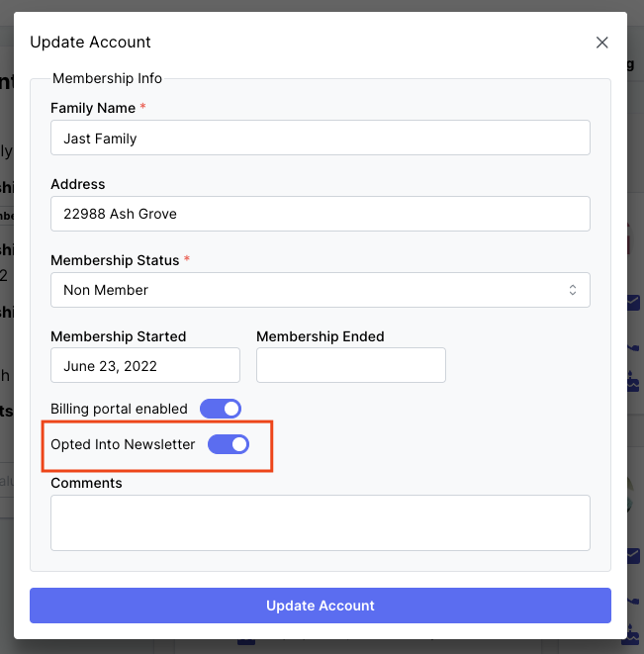Click the empty Membership Ended date field
Screen dimensions: 644x654
(x=350, y=365)
